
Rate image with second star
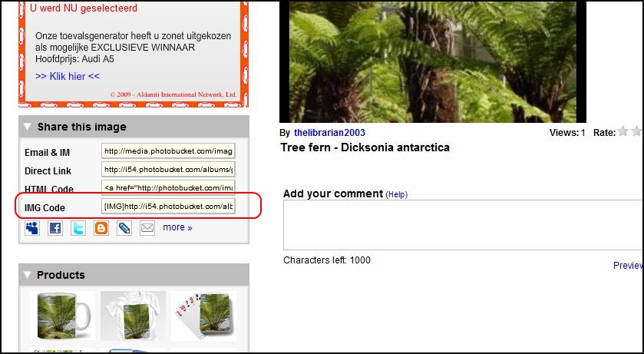(x=636, y=131)
